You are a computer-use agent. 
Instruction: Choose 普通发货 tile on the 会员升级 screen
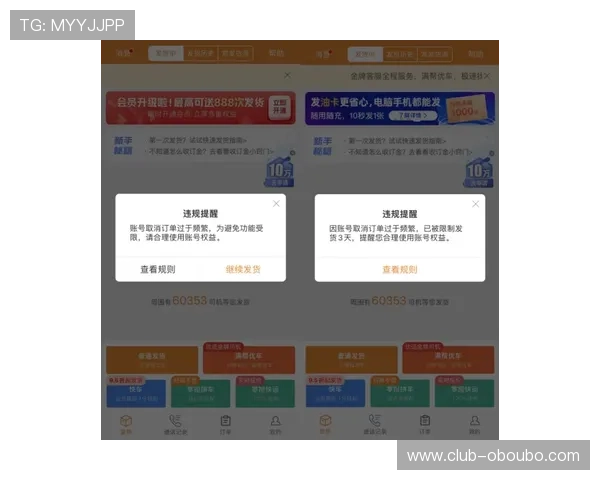[x=152, y=360]
